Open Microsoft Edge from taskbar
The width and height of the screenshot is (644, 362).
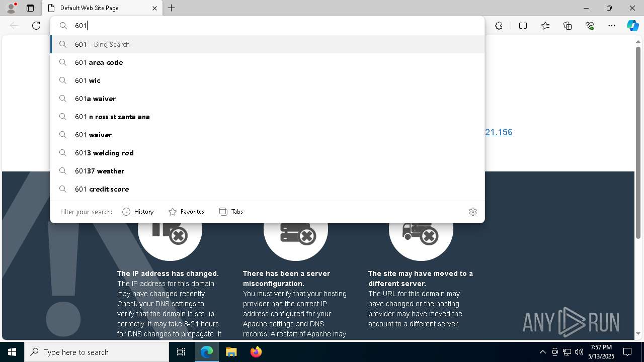(207, 352)
